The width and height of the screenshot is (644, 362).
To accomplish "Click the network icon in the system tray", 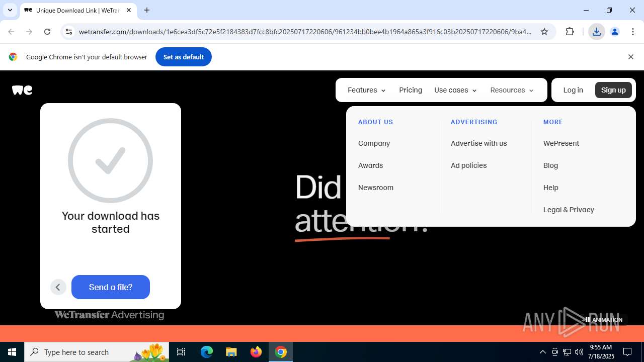I will [x=567, y=352].
